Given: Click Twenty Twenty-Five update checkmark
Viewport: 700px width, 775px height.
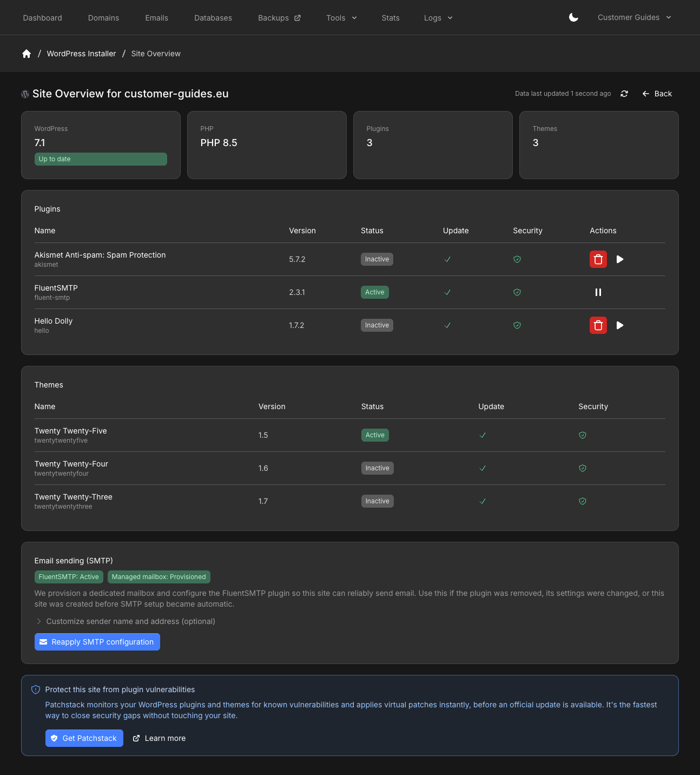Looking at the screenshot, I should coord(483,435).
